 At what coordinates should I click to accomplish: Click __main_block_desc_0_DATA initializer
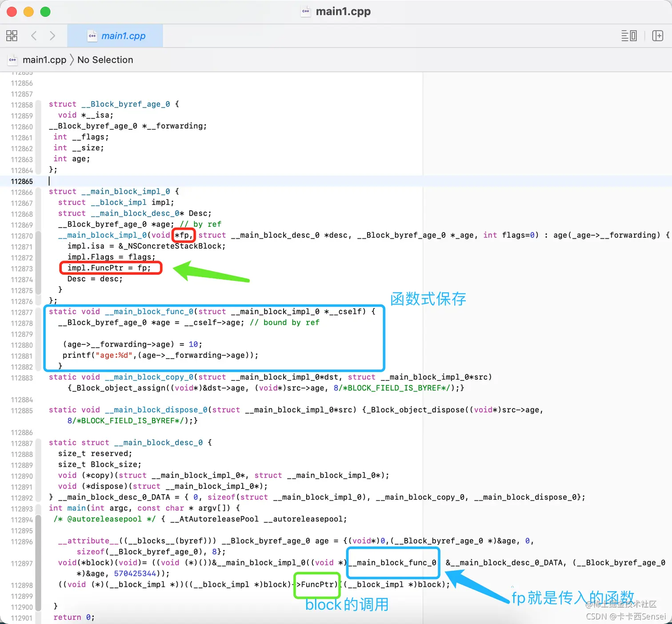point(317,497)
